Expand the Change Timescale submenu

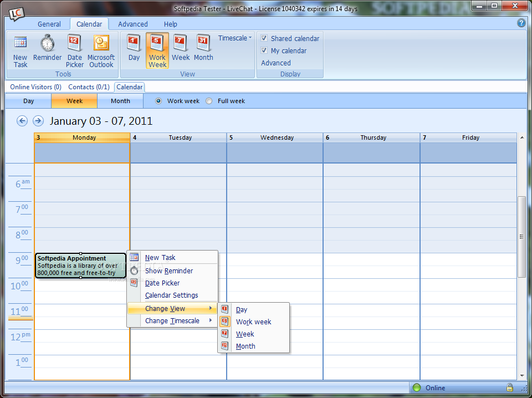pyautogui.click(x=172, y=320)
